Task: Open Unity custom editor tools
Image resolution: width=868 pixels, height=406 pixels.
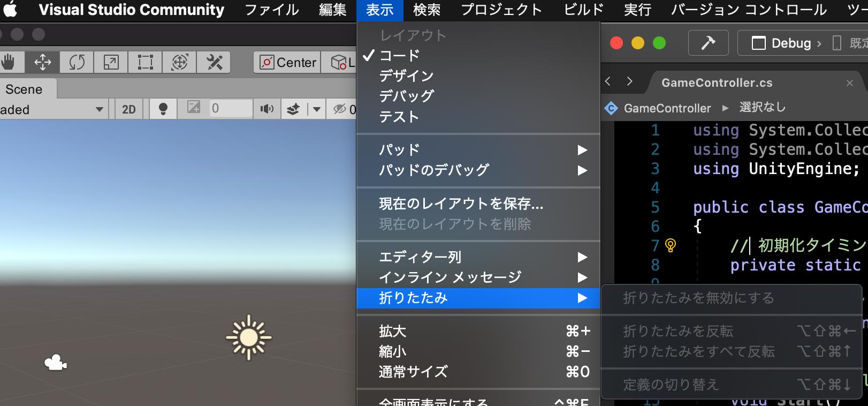Action: [x=214, y=62]
